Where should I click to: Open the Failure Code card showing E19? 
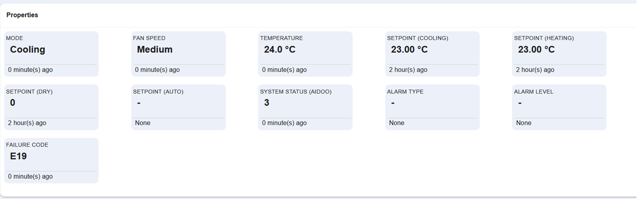[x=51, y=161]
